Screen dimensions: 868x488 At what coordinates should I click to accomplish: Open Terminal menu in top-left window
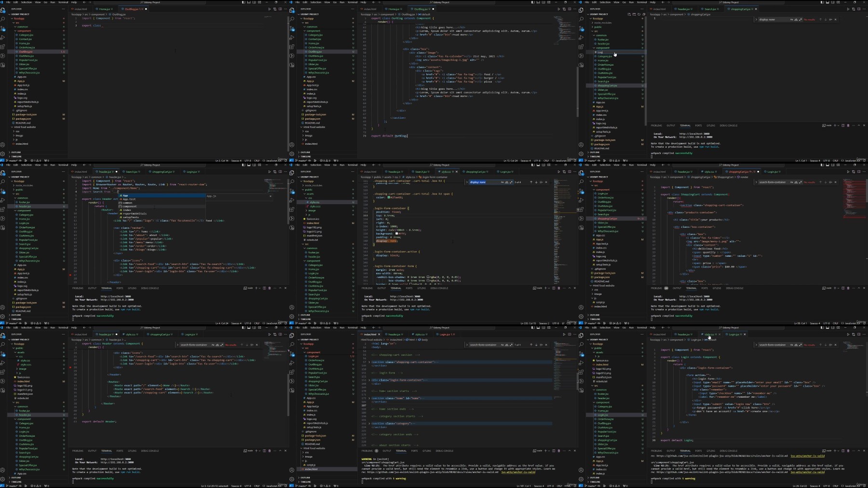[x=63, y=2]
